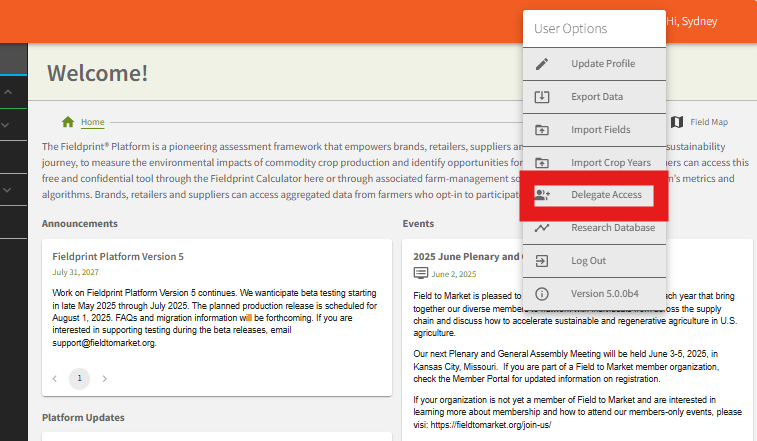Select announcements page number 1
This screenshot has width=757, height=441.
click(x=79, y=379)
